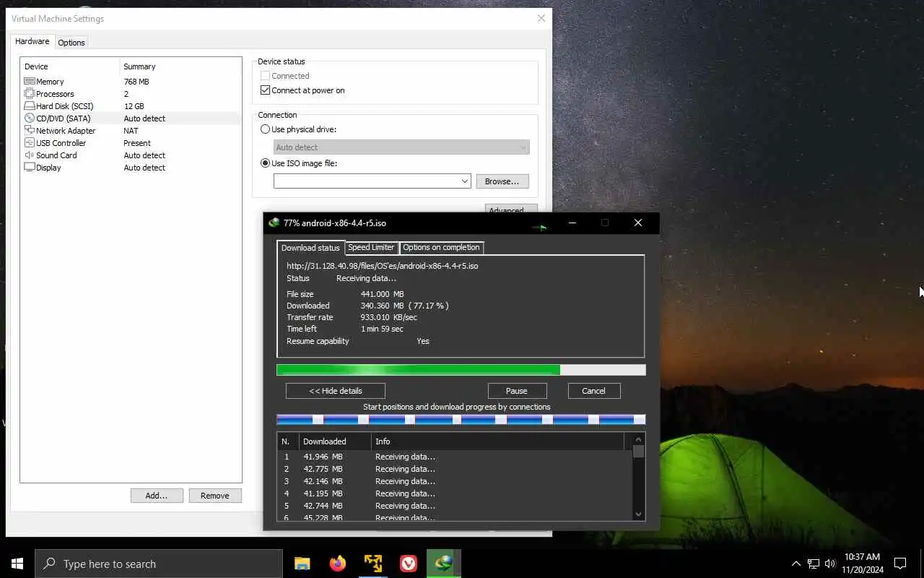This screenshot has height=578, width=924.
Task: Show hidden system tray icons
Action: [796, 564]
